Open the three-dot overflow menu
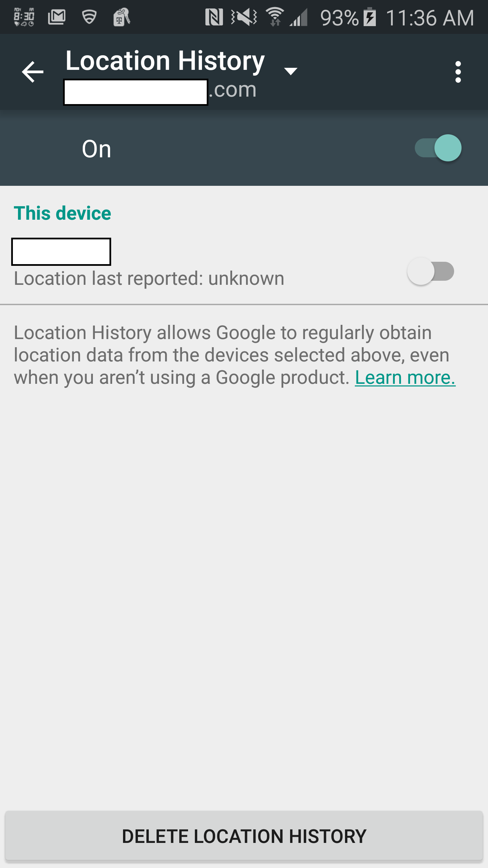Image resolution: width=488 pixels, height=868 pixels. coord(458,72)
